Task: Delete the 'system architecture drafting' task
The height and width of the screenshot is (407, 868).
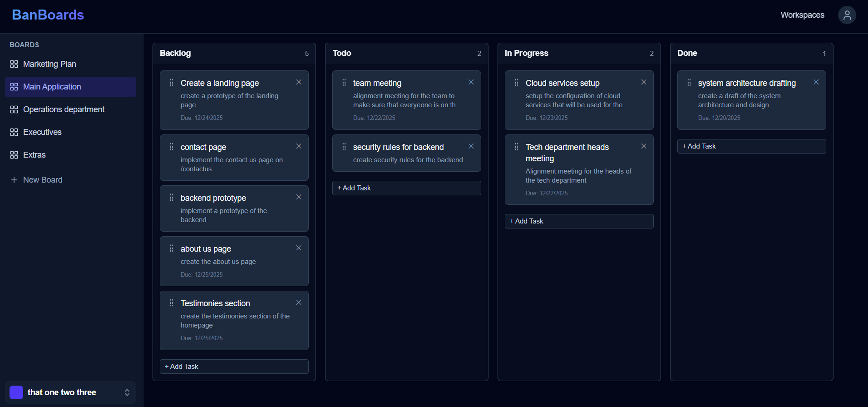Action: click(x=816, y=82)
